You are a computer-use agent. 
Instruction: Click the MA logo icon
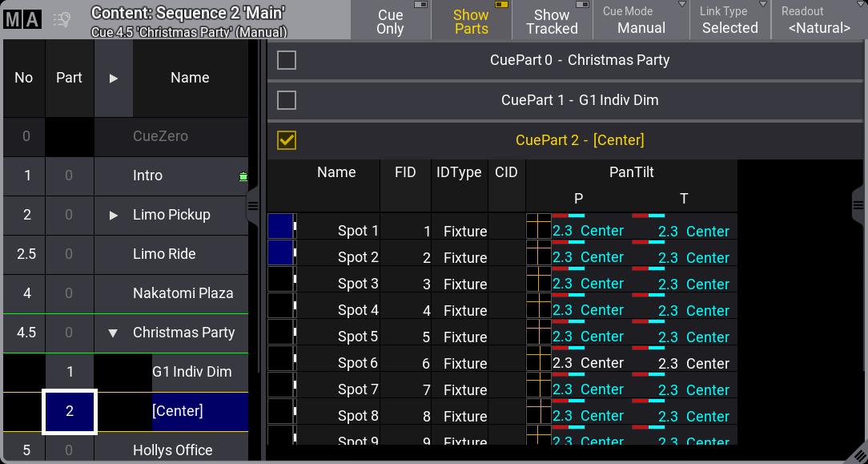(22, 20)
